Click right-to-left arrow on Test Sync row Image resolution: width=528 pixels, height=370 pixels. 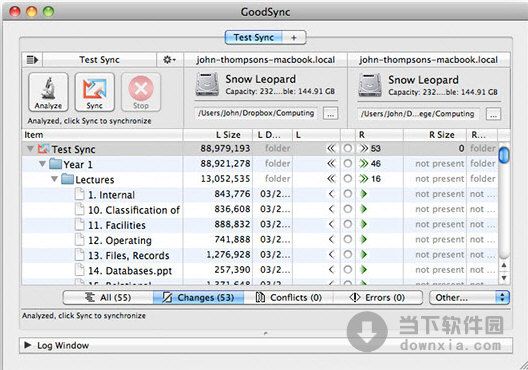(331, 148)
